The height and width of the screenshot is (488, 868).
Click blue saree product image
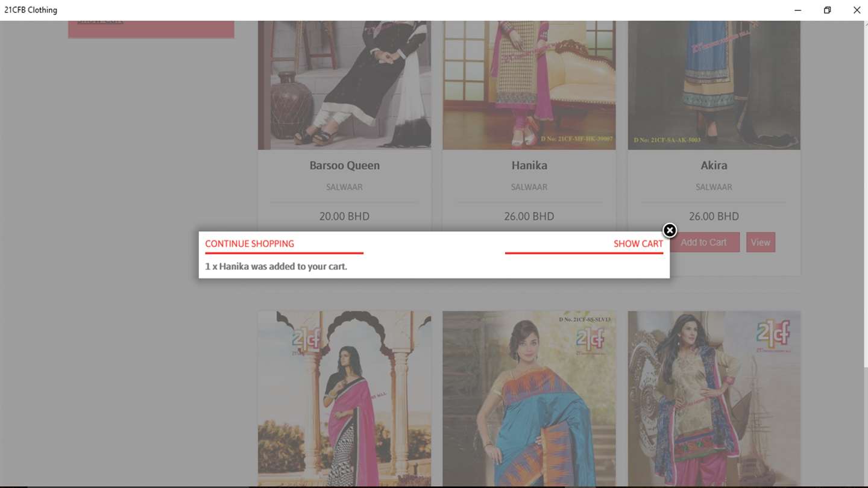pos(529,398)
